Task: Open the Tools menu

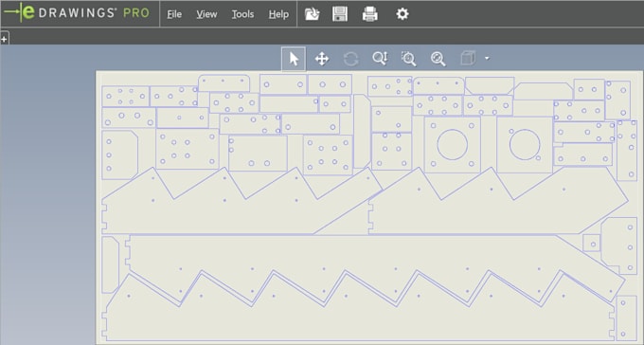Action: [x=242, y=14]
